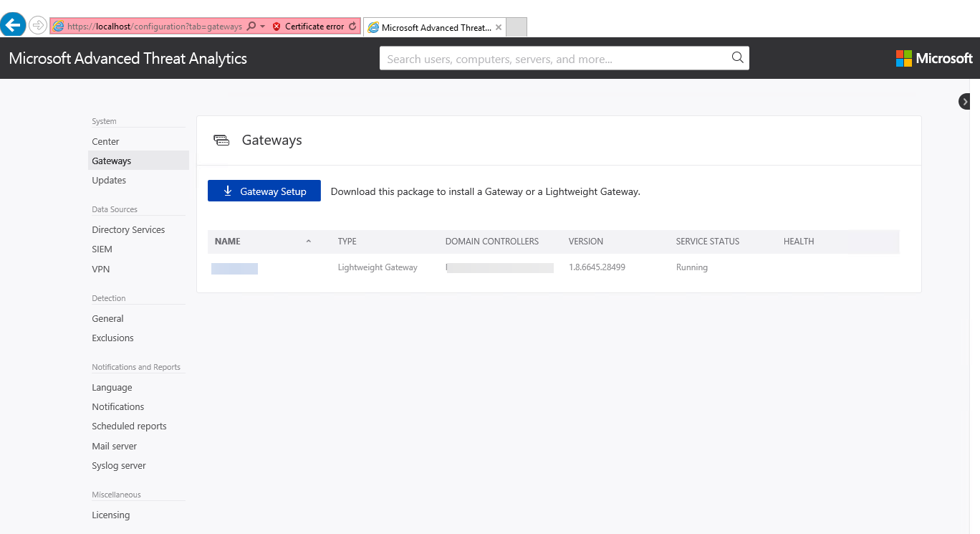The width and height of the screenshot is (980, 534).
Task: Click the search users and computers field
Action: (x=555, y=59)
